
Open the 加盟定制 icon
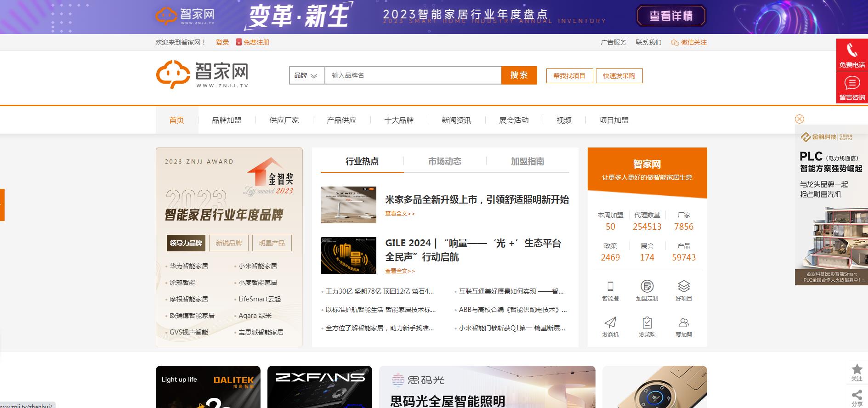pyautogui.click(x=647, y=286)
